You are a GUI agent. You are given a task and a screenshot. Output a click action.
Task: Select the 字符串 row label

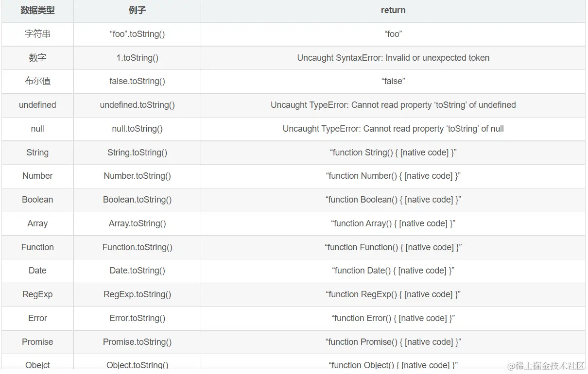(x=37, y=34)
